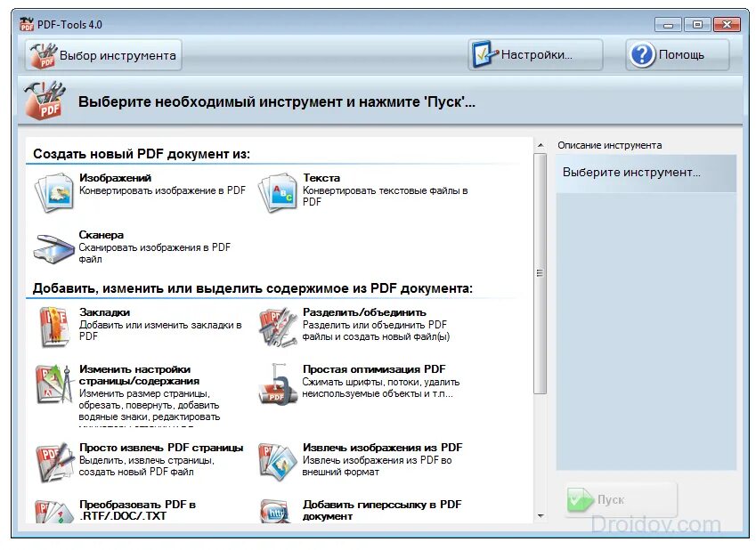
Task: Click the Изображений tool icon
Action: (54, 192)
